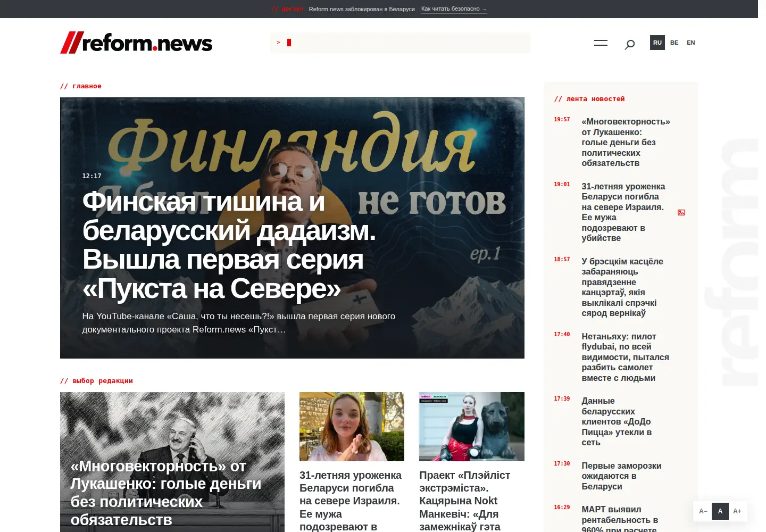Screen dimensions: 766x532
Task: Click the red «доступ» label in top bar
Action: [287, 9]
